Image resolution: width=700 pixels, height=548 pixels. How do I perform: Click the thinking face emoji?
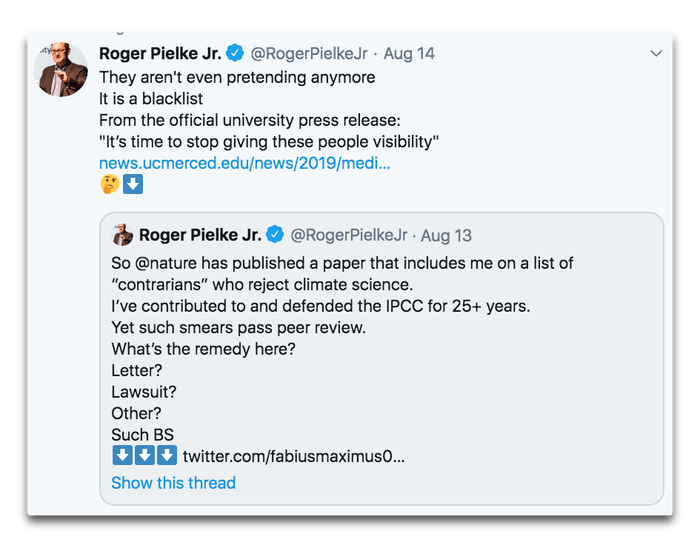point(110,184)
